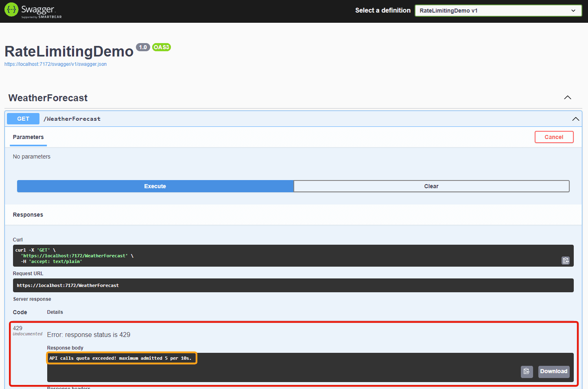This screenshot has height=389, width=588.
Task: Click the Cancel button
Action: click(x=554, y=137)
